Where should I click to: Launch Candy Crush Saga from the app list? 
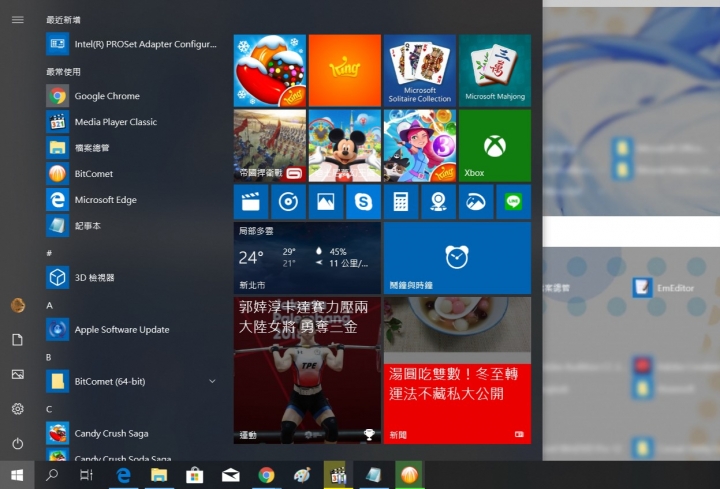(132, 433)
